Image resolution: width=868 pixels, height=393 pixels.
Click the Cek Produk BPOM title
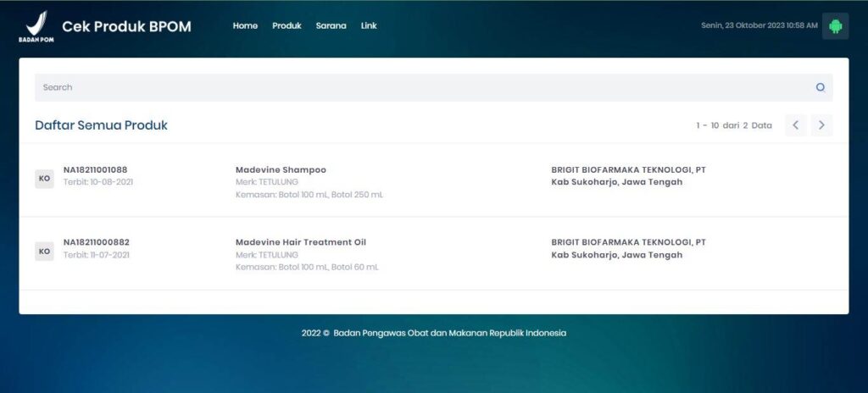coord(127,26)
